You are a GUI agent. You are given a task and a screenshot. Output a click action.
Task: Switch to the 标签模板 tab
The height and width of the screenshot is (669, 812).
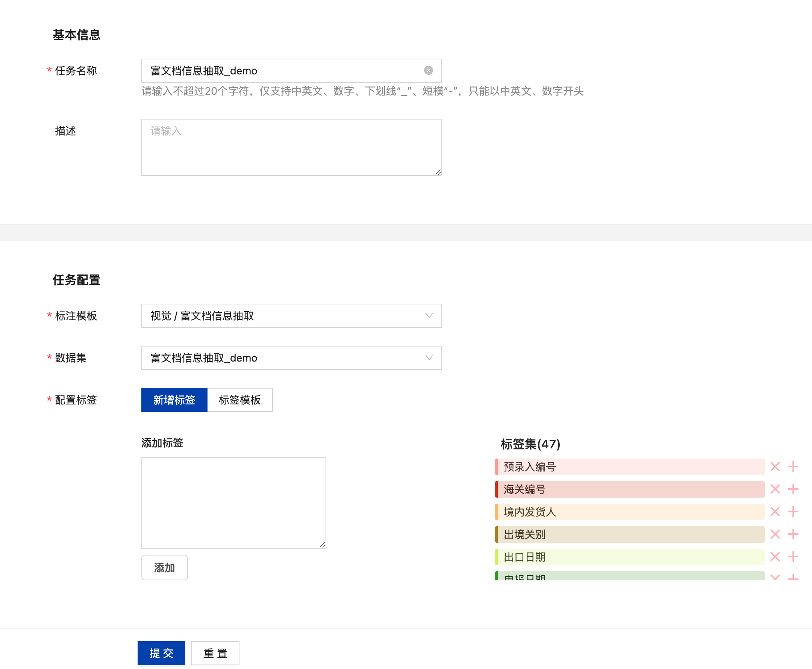tap(240, 400)
